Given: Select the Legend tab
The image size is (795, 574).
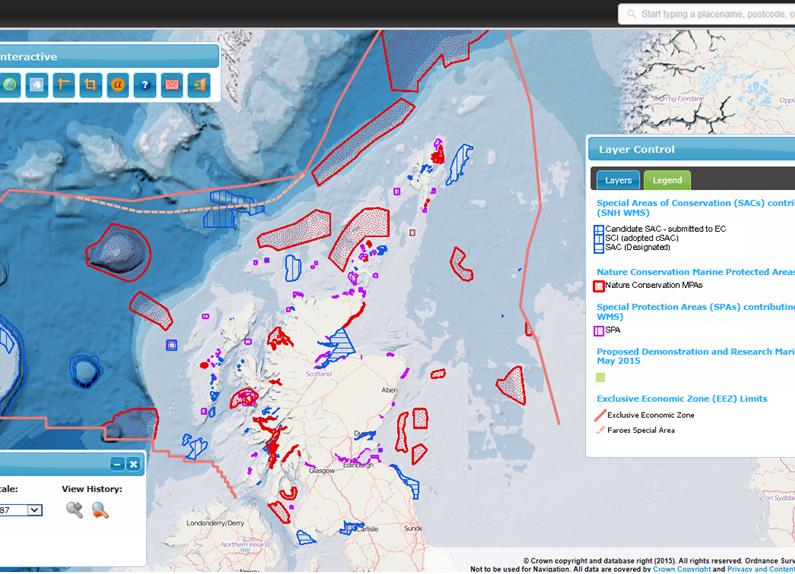Looking at the screenshot, I should [667, 180].
